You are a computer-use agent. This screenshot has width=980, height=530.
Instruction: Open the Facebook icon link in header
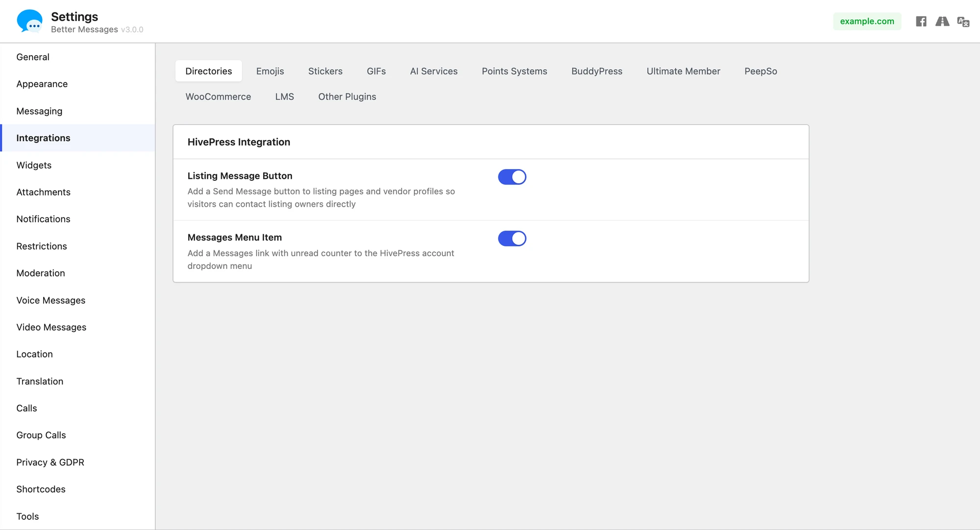pos(921,21)
